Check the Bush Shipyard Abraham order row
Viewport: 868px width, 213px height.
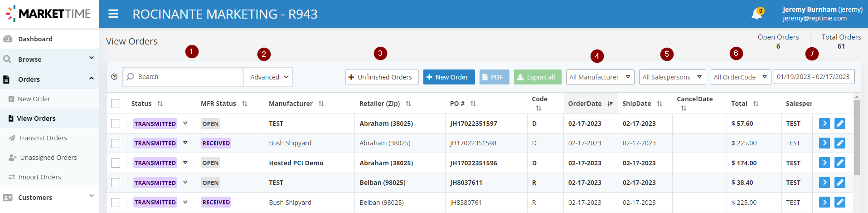click(x=116, y=143)
